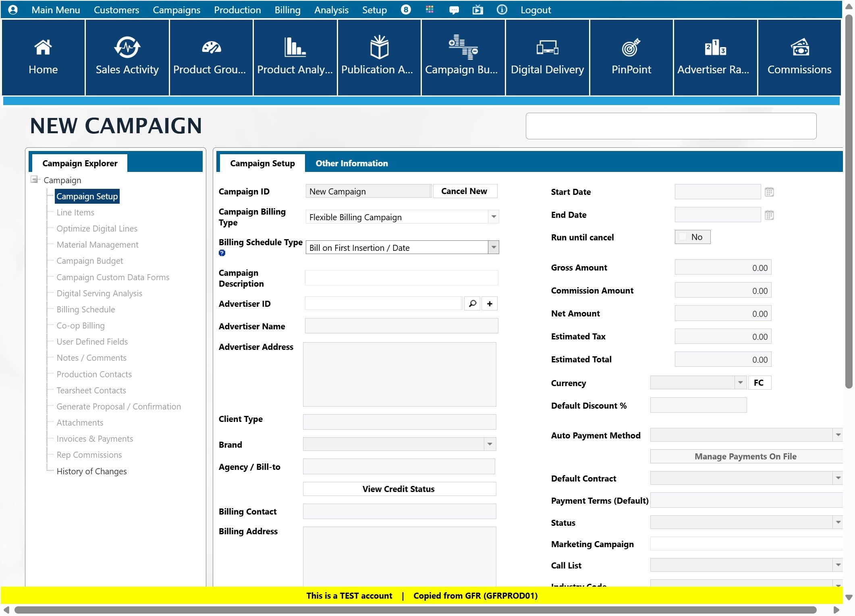This screenshot has width=855, height=616.
Task: Open the PinPoint target icon tile
Action: pyautogui.click(x=631, y=57)
